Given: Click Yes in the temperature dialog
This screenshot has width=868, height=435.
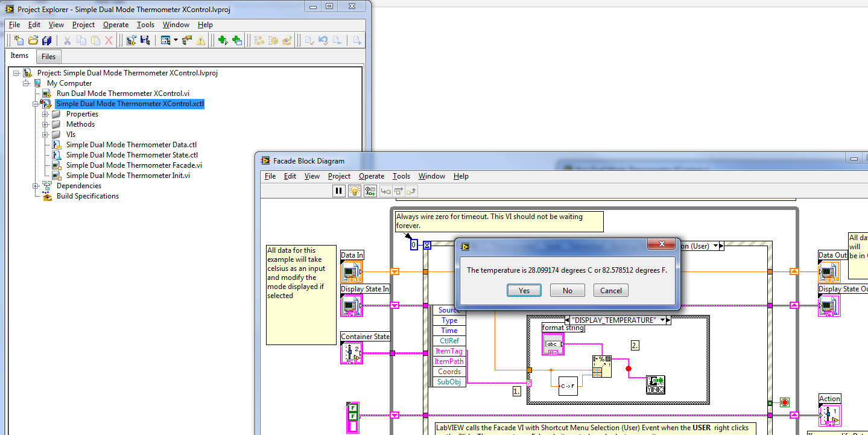Looking at the screenshot, I should [x=524, y=290].
